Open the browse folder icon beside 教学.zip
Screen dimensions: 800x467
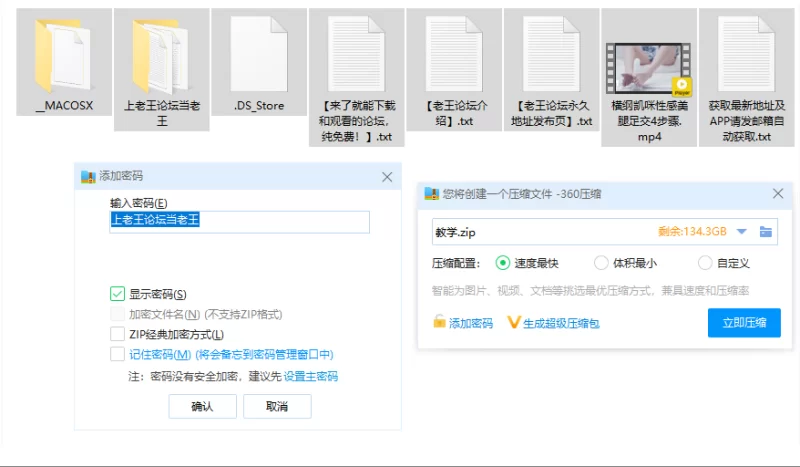[x=765, y=232]
